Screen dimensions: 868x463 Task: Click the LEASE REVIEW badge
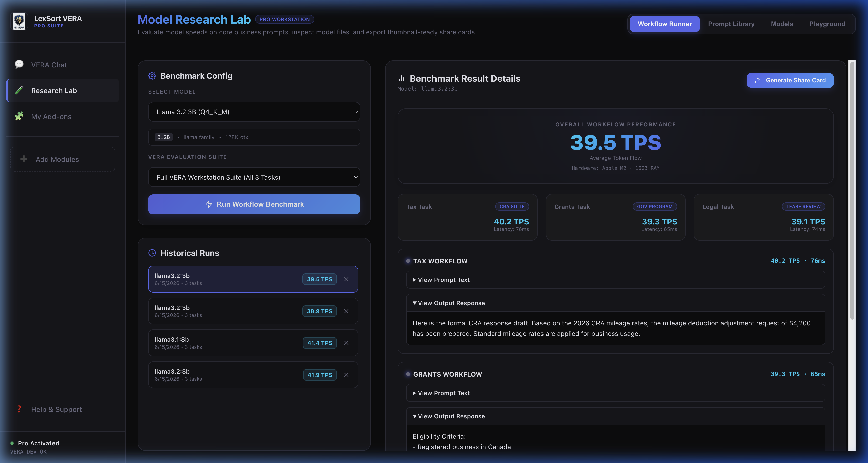tap(803, 207)
